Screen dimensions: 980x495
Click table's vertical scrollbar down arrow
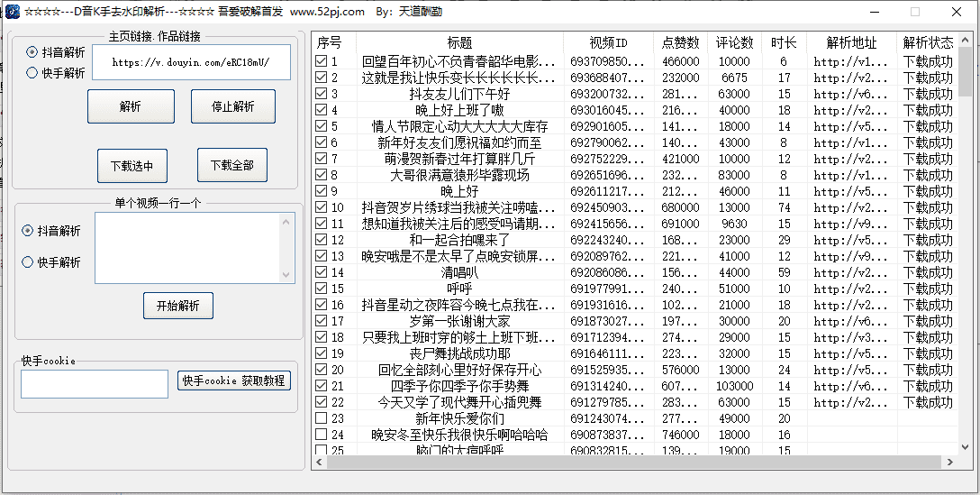pyautogui.click(x=965, y=447)
